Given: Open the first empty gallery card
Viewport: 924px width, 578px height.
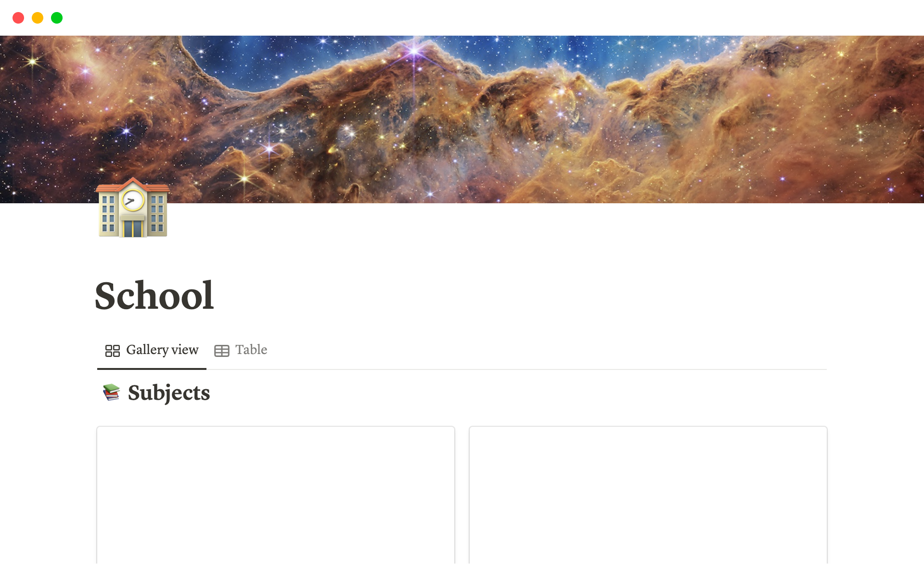Looking at the screenshot, I should tap(276, 495).
